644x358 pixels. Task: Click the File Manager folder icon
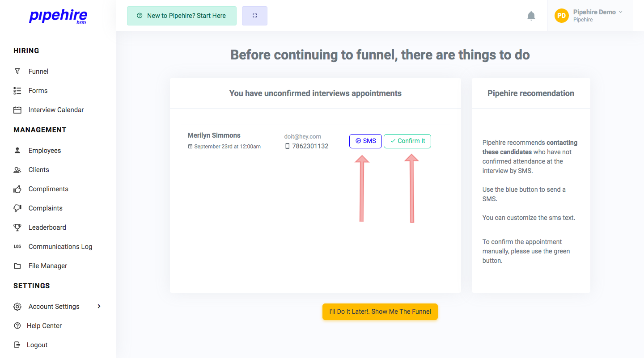(x=17, y=266)
